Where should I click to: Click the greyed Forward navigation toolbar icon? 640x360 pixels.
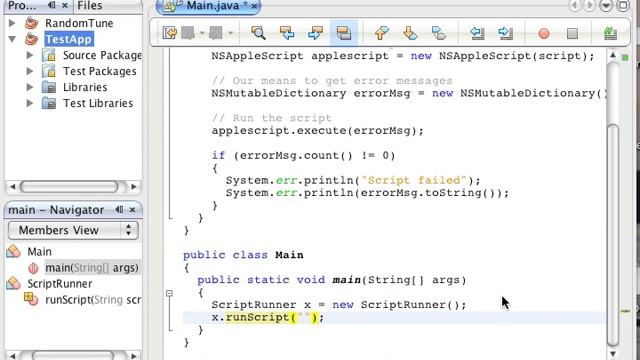click(216, 33)
